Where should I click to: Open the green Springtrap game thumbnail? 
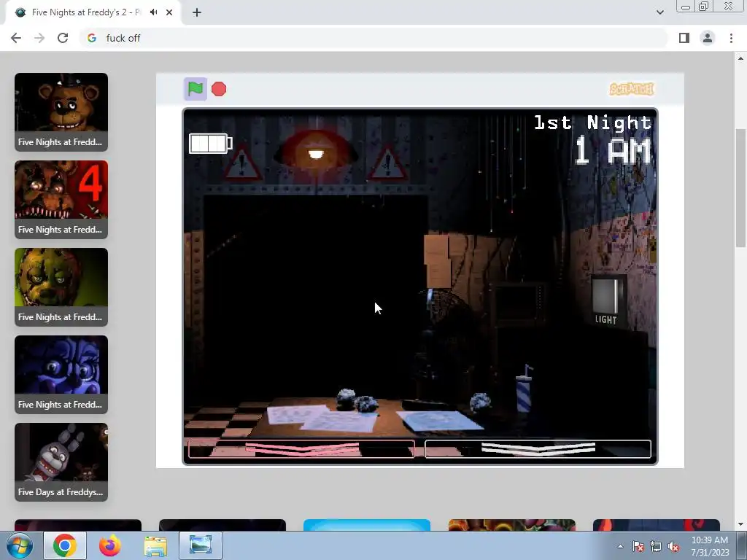click(61, 287)
